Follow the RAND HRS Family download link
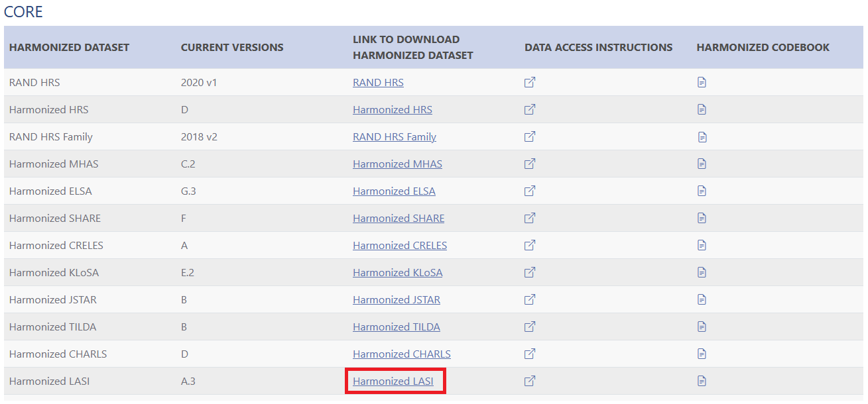 click(395, 137)
